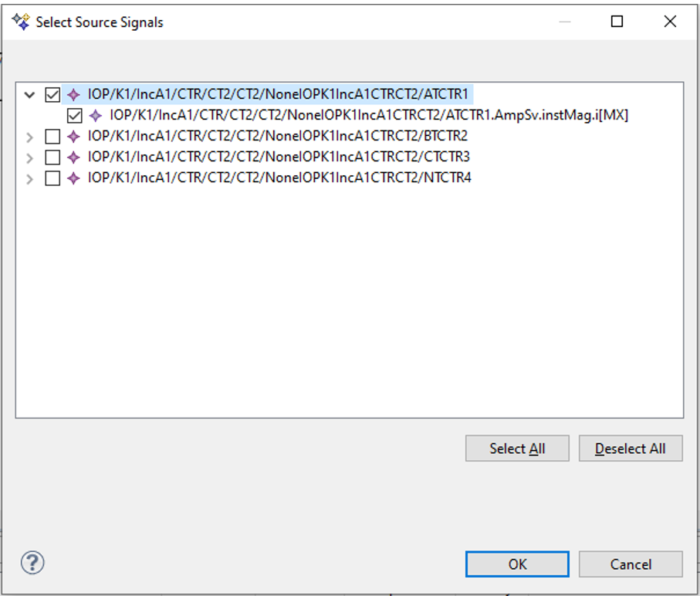Collapse the ATCTR1 tree node

click(30, 95)
